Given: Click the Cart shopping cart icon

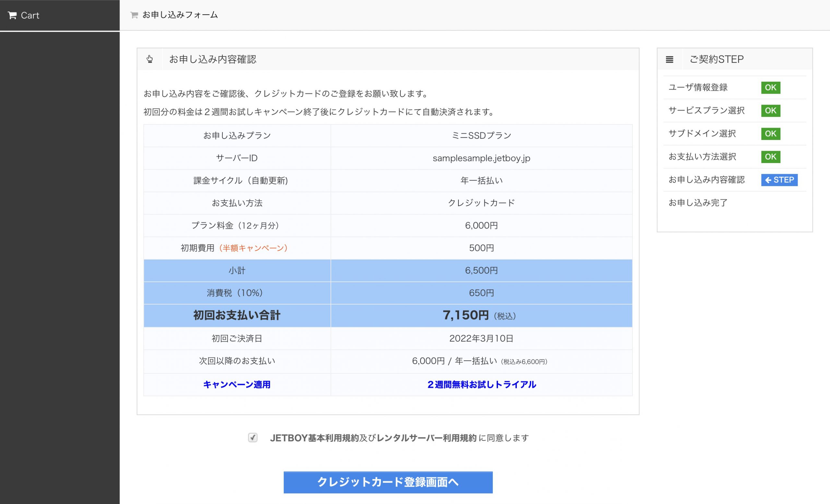Looking at the screenshot, I should pos(12,16).
